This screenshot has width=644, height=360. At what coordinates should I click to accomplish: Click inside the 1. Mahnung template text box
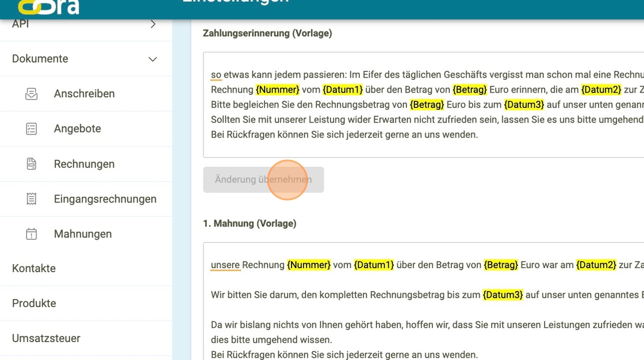tap(423, 301)
